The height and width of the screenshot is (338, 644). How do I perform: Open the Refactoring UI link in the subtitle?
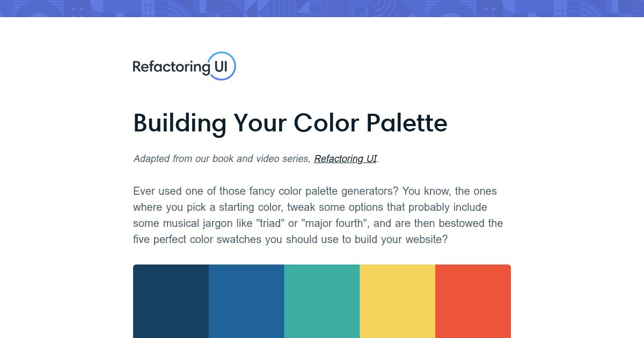click(345, 159)
